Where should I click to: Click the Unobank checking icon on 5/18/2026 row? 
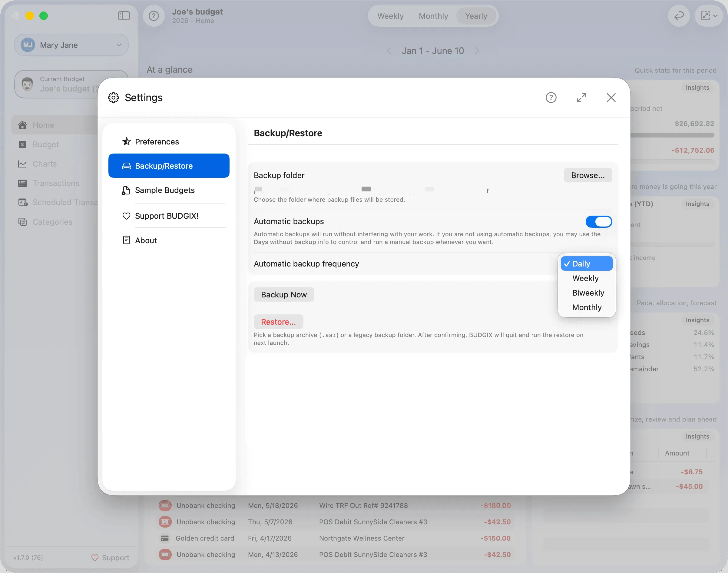point(165,505)
